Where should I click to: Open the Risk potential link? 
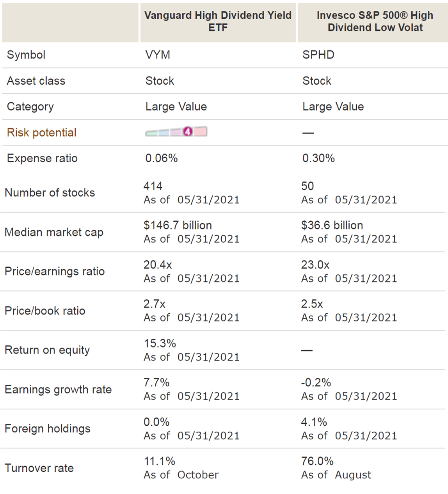pyautogui.click(x=42, y=133)
